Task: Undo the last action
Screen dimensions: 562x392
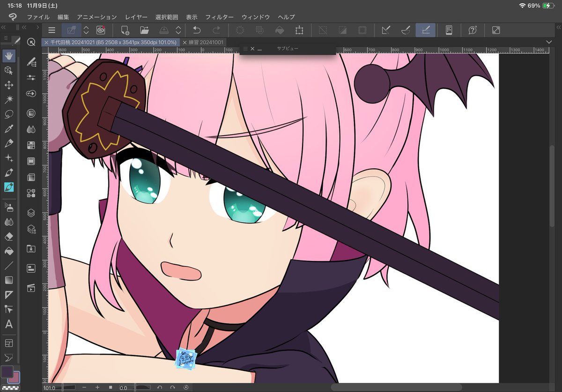Action: [x=197, y=30]
